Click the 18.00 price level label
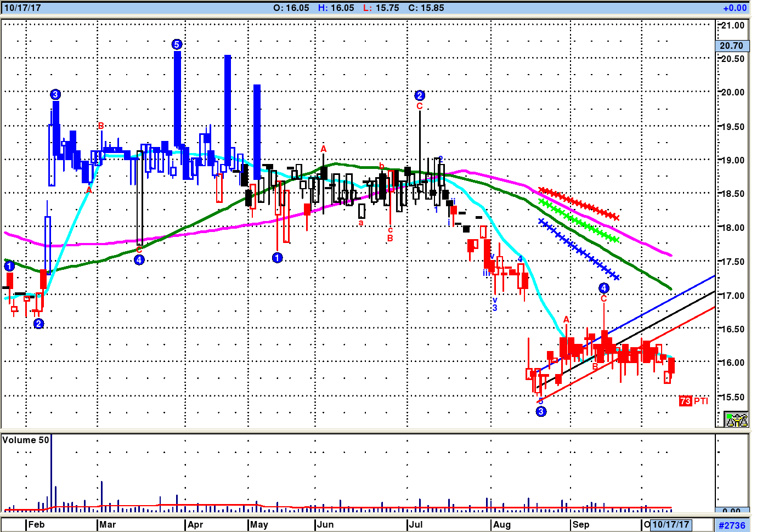Image resolution: width=768 pixels, height=532 pixels. (x=733, y=228)
